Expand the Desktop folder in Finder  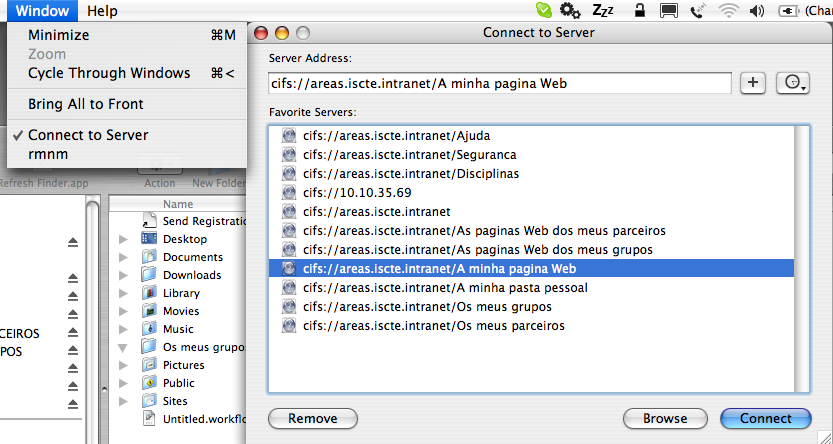[123, 240]
